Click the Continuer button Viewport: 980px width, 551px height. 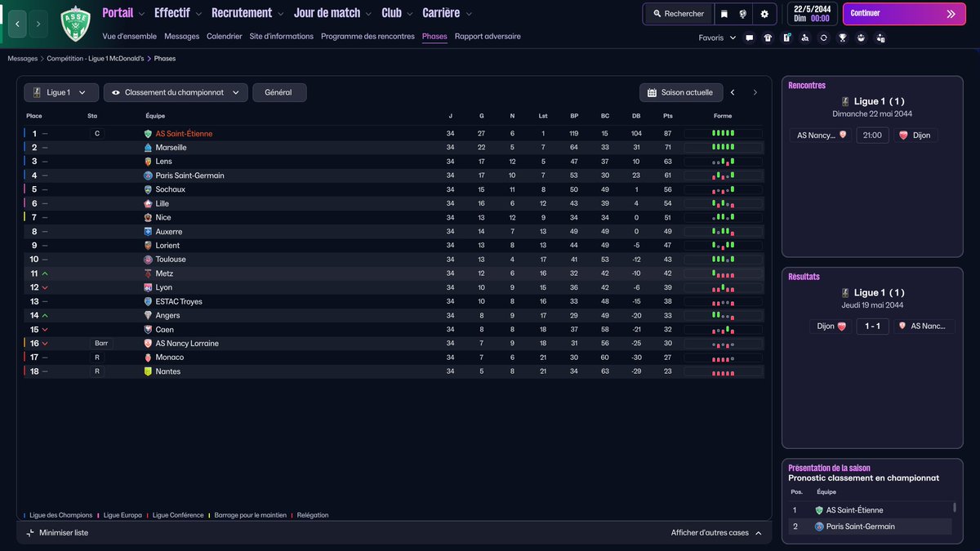click(x=903, y=14)
